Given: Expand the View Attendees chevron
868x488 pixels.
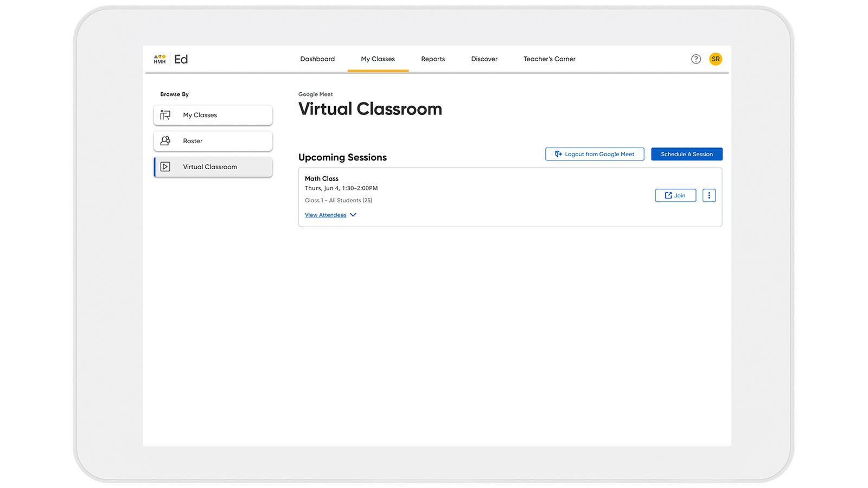Looking at the screenshot, I should pyautogui.click(x=353, y=215).
